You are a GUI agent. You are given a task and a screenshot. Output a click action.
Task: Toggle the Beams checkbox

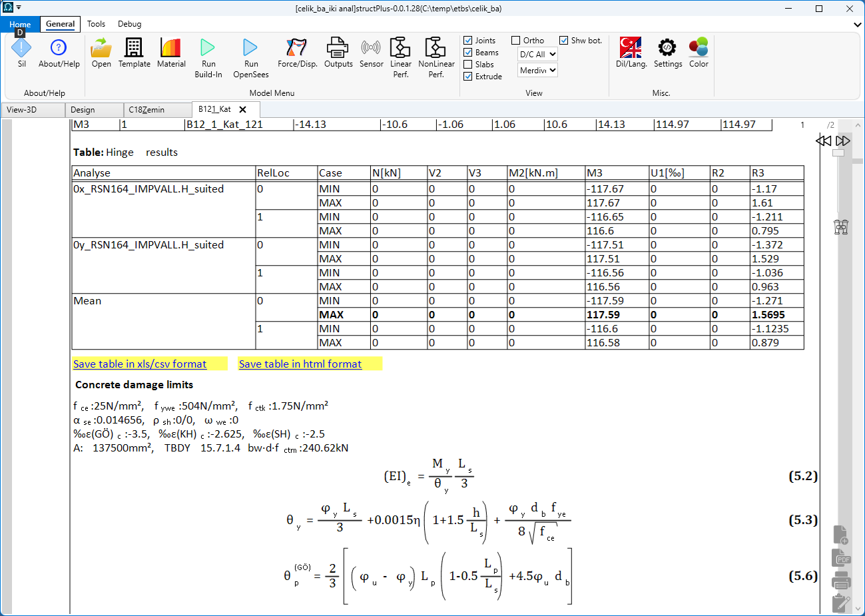tap(467, 53)
